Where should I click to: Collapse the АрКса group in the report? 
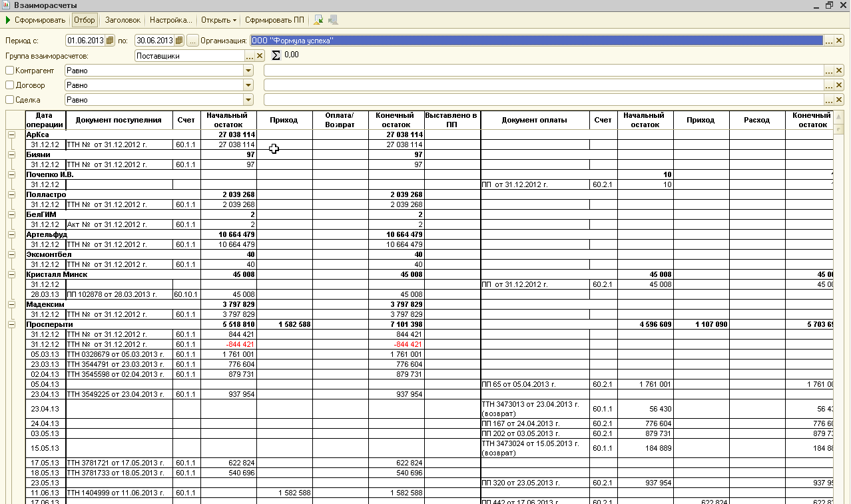pyautogui.click(x=11, y=134)
